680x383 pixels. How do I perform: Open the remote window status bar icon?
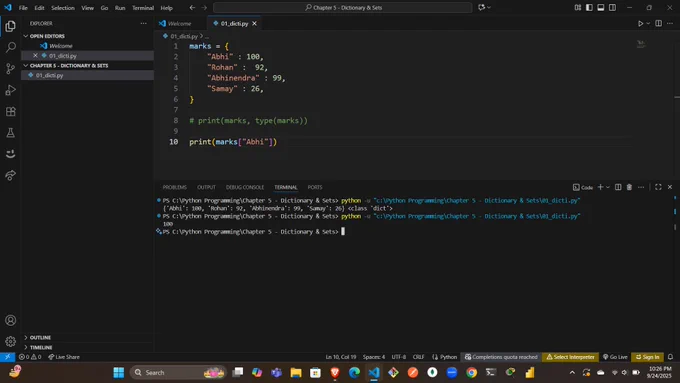tap(7, 357)
